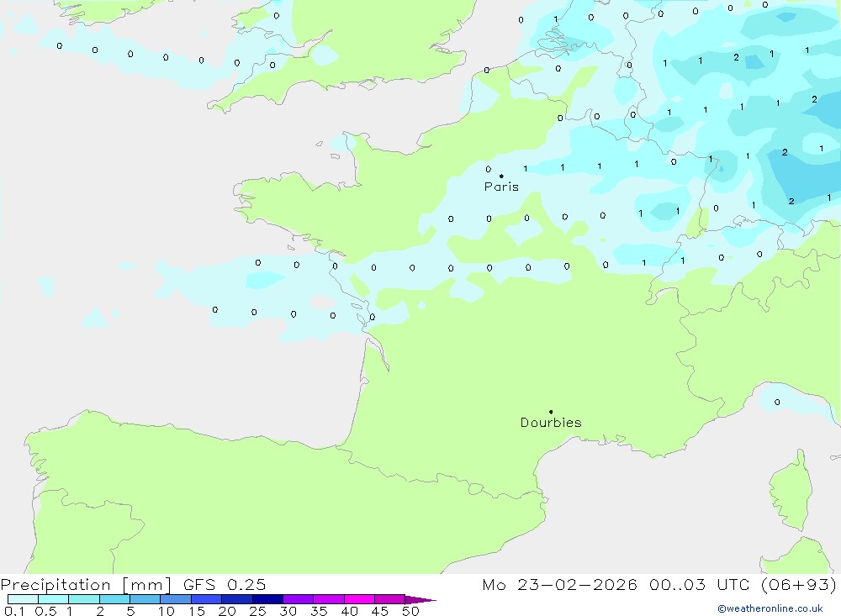Pick the 45–50 mm legend swatch
This screenshot has height=616, width=841.
390,599
